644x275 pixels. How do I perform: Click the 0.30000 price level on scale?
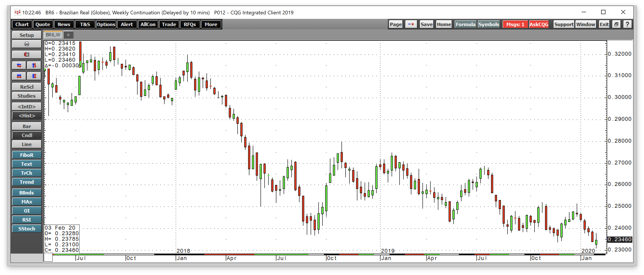(620, 97)
